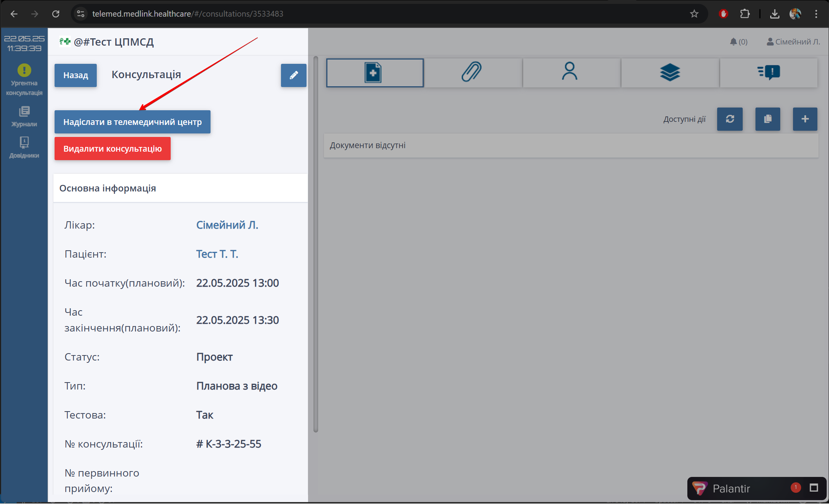Open the stacked layers icon tab
The width and height of the screenshot is (829, 504).
[x=670, y=73]
